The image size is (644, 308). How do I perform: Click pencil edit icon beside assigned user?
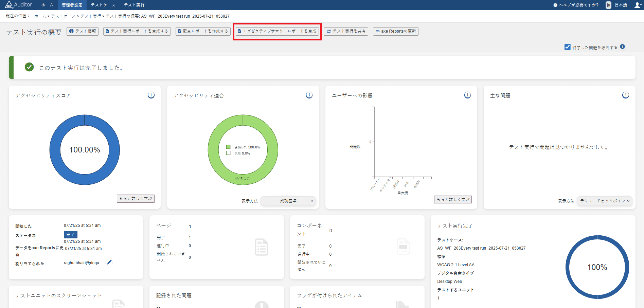point(109,262)
